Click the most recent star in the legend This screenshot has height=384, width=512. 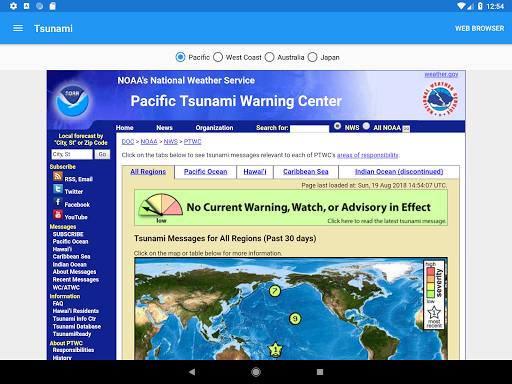(x=434, y=313)
